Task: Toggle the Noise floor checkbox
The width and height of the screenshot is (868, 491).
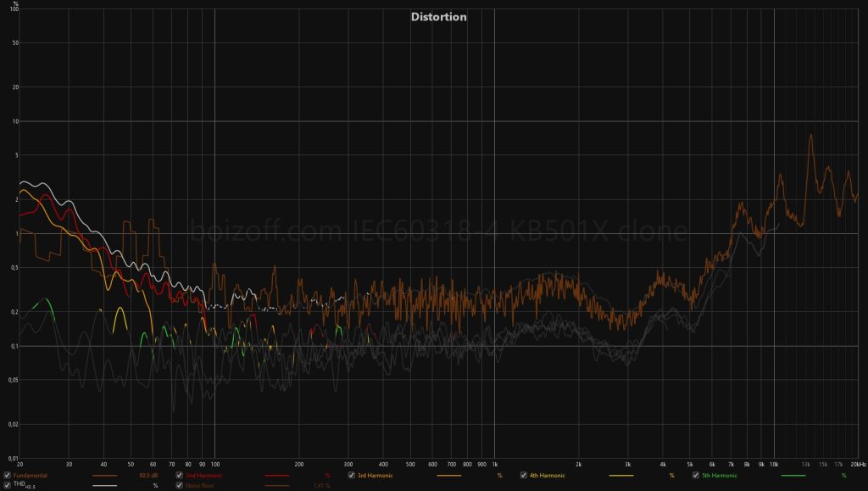Action: point(180,485)
